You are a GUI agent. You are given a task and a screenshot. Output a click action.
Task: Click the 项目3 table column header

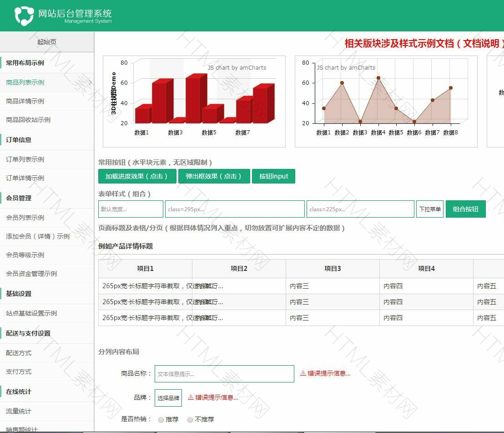[x=333, y=269]
